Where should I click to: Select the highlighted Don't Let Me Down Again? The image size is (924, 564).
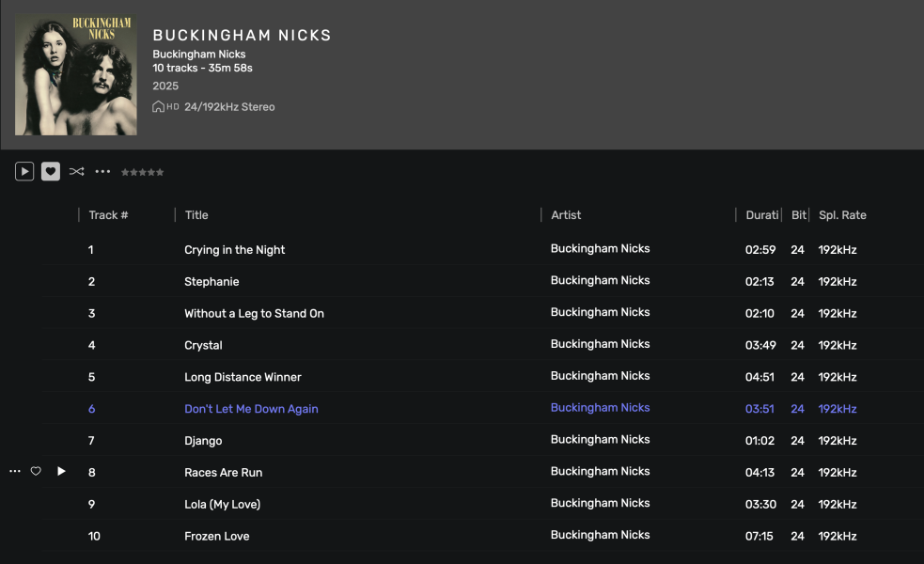pos(251,409)
